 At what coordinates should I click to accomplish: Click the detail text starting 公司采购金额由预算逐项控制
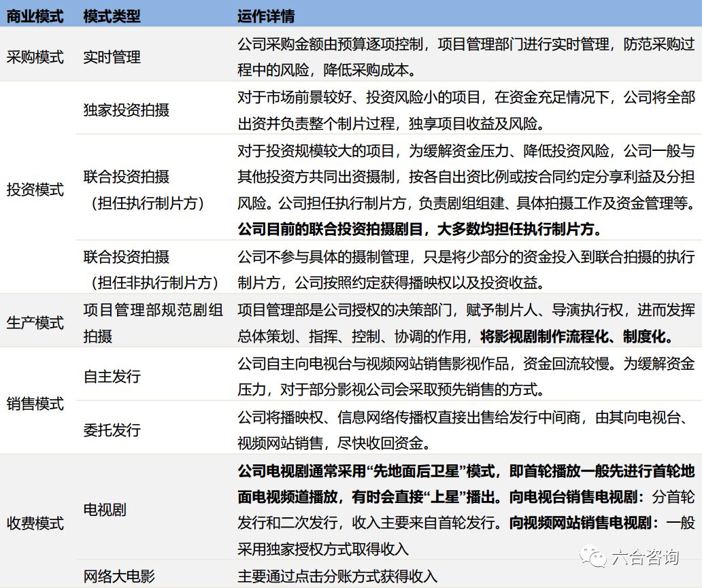(466, 57)
